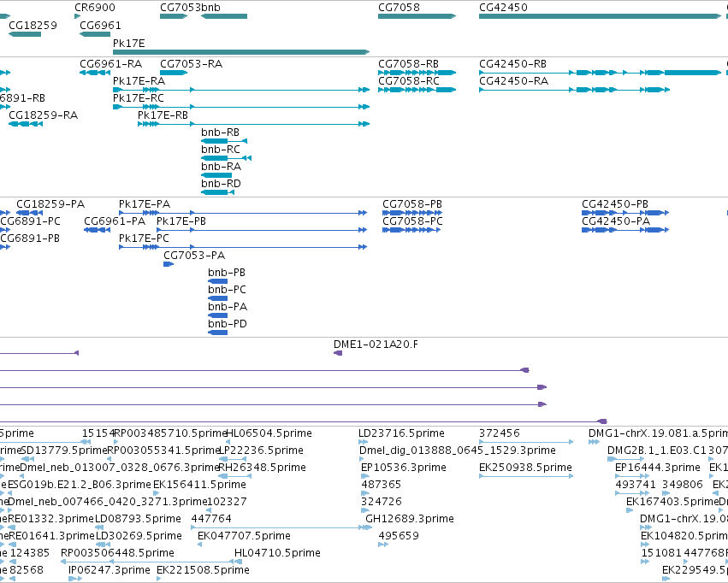
Task: Click protein bnb-PA
Action: coord(218,315)
